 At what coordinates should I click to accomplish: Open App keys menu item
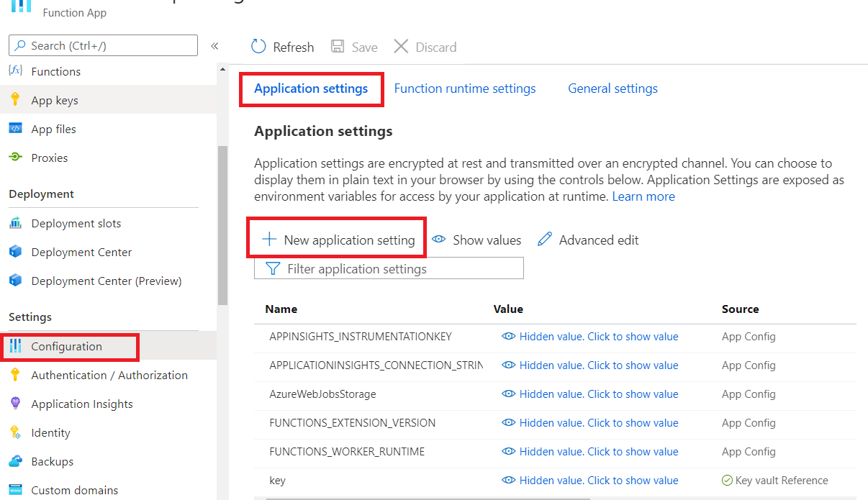[108, 100]
